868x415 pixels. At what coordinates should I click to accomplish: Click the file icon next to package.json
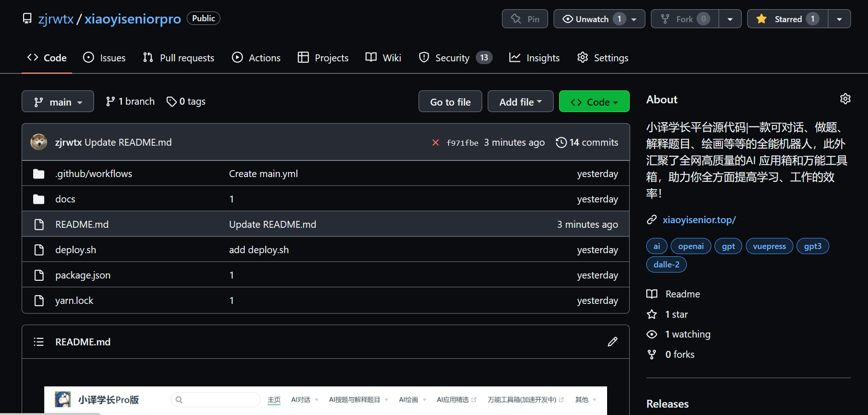pyautogui.click(x=39, y=275)
